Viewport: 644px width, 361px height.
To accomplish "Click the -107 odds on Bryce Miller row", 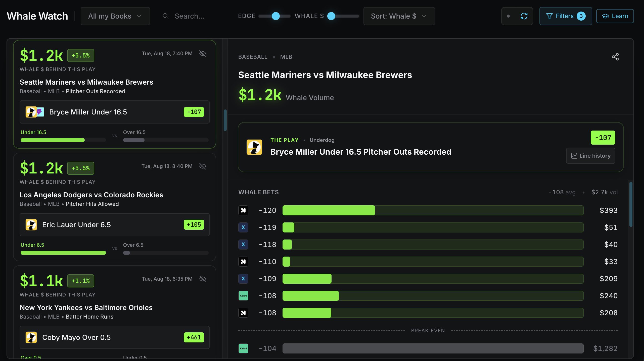I will (194, 112).
